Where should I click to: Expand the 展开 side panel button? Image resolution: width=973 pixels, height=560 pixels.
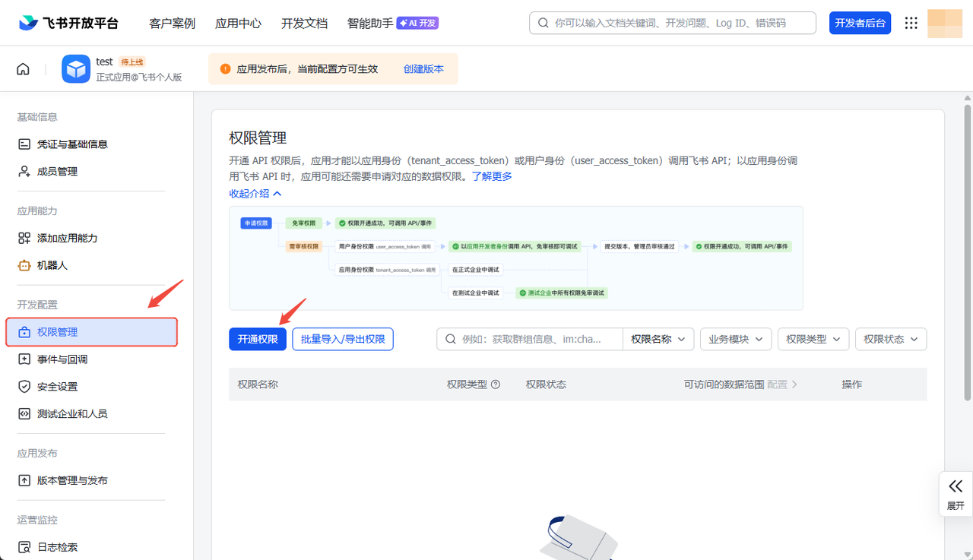pos(956,494)
